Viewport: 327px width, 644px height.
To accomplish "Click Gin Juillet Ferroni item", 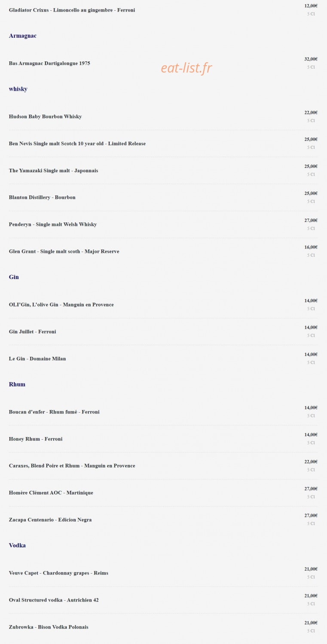I will (33, 331).
